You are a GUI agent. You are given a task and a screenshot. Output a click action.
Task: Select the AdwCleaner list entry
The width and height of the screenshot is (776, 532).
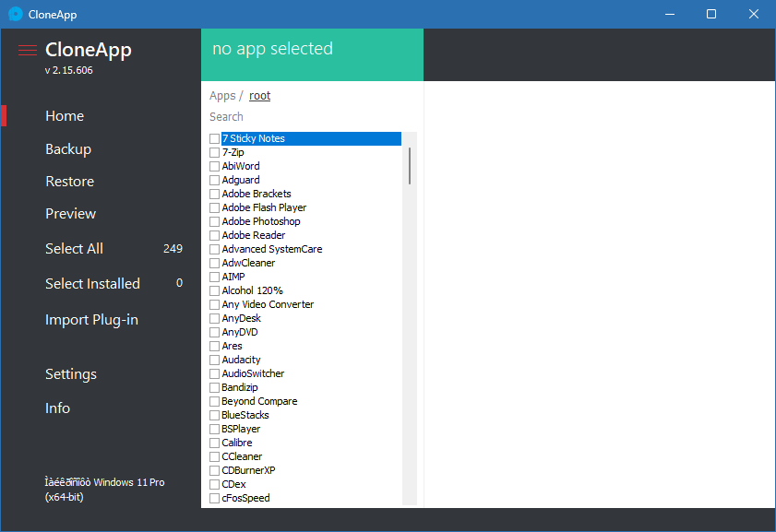pyautogui.click(x=248, y=263)
